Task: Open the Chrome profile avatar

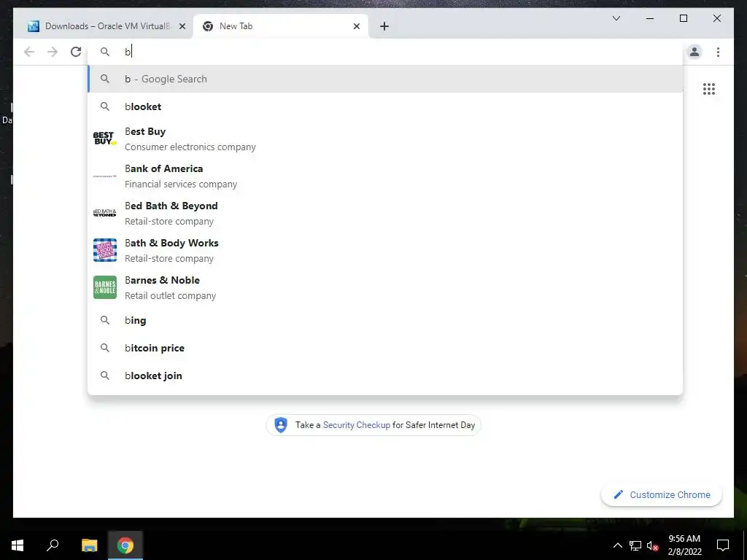Action: pyautogui.click(x=694, y=52)
